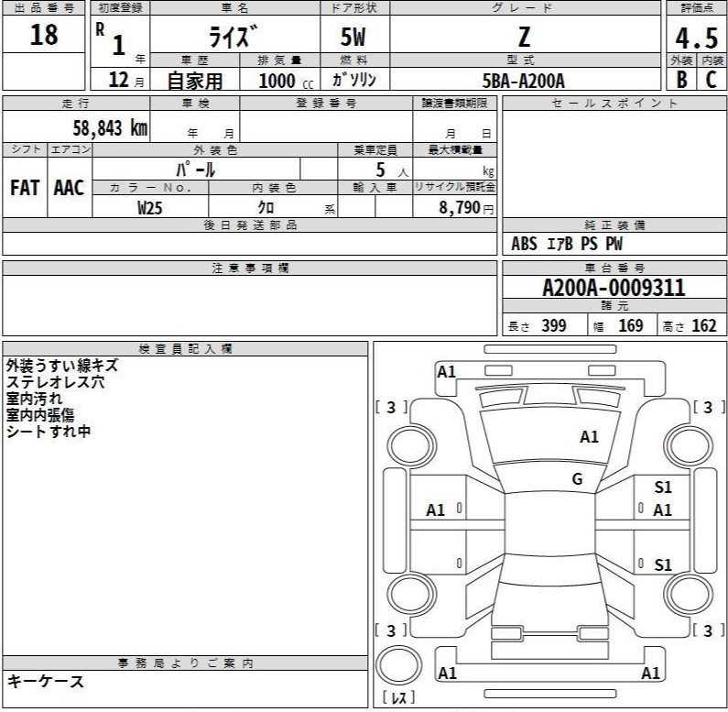Click inspector note '室内内張傷'

40,414
